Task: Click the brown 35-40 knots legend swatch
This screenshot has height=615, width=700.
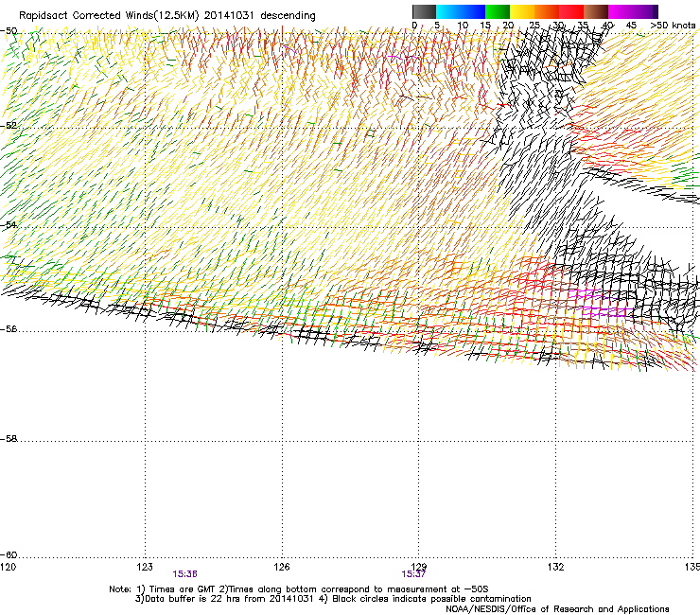Action: point(596,11)
